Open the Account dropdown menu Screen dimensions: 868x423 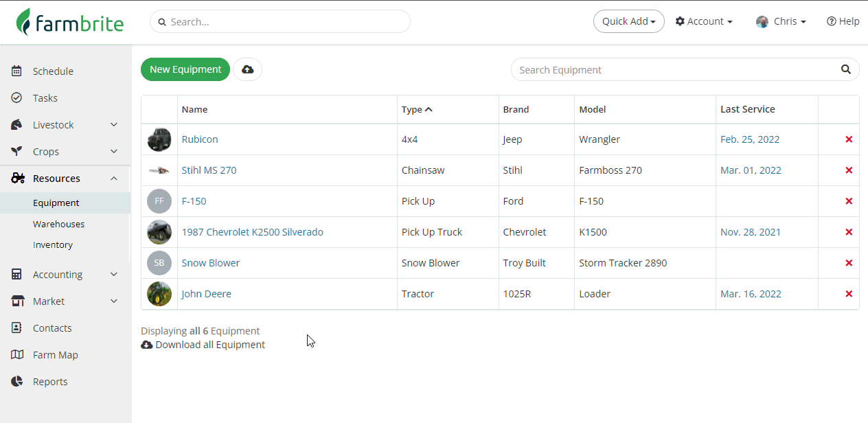[704, 21]
